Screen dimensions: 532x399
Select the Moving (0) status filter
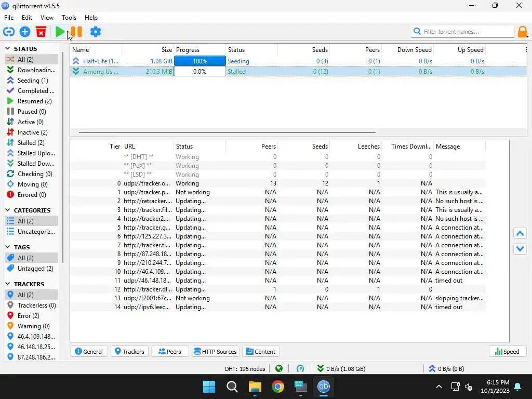32,184
